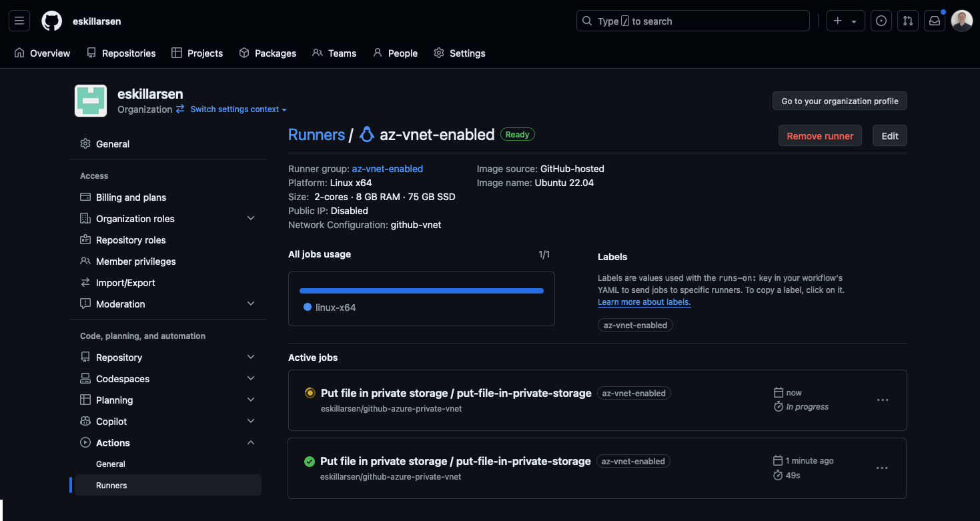Open the hamburger navigation menu
This screenshot has height=521, width=980.
click(19, 21)
